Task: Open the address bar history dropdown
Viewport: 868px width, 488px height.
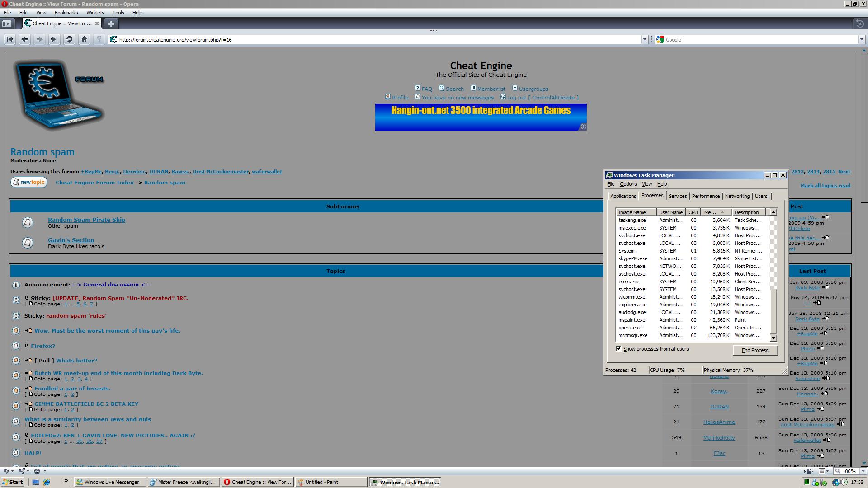Action: [x=645, y=40]
